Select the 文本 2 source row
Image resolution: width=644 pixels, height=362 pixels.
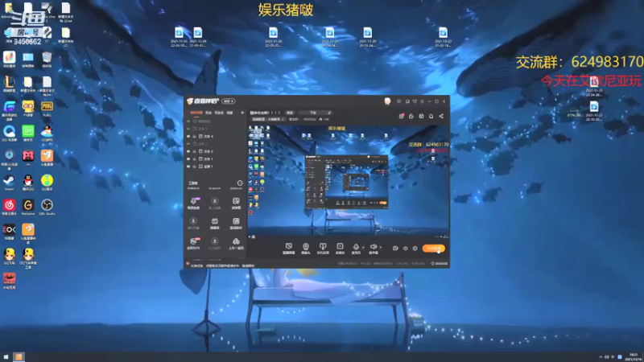click(215, 151)
